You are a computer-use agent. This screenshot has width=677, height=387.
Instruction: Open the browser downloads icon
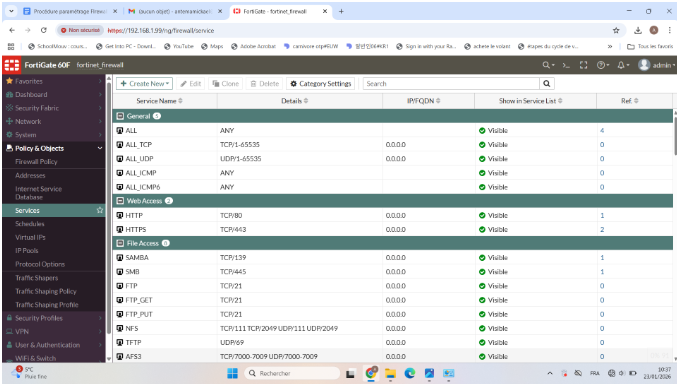[x=638, y=30]
